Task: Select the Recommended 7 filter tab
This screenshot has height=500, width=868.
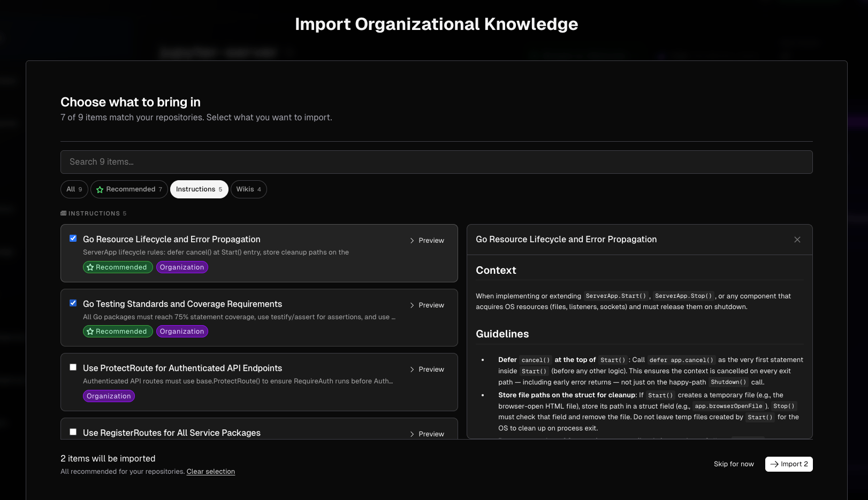Action: click(x=129, y=189)
